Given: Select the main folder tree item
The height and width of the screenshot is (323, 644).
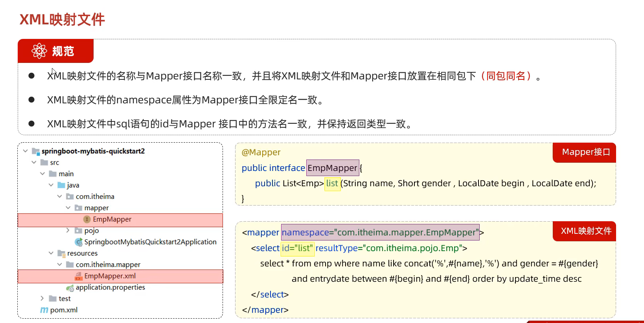Looking at the screenshot, I should [66, 174].
